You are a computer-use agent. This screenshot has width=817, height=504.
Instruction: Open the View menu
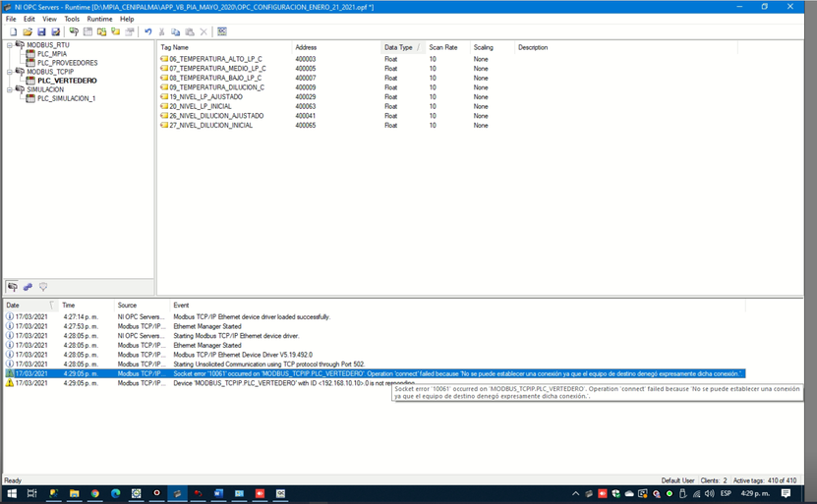[x=49, y=19]
